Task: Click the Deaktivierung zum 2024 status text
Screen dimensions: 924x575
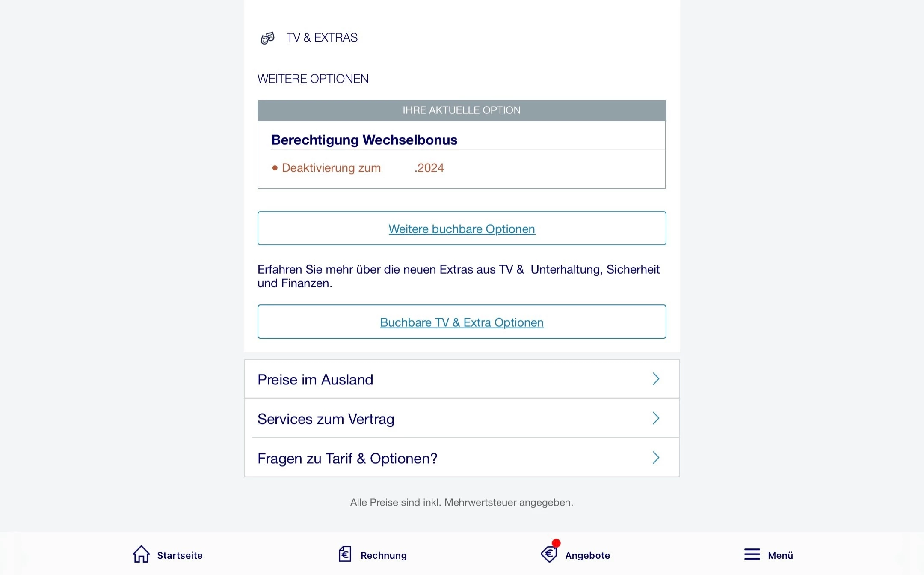Action: click(361, 168)
